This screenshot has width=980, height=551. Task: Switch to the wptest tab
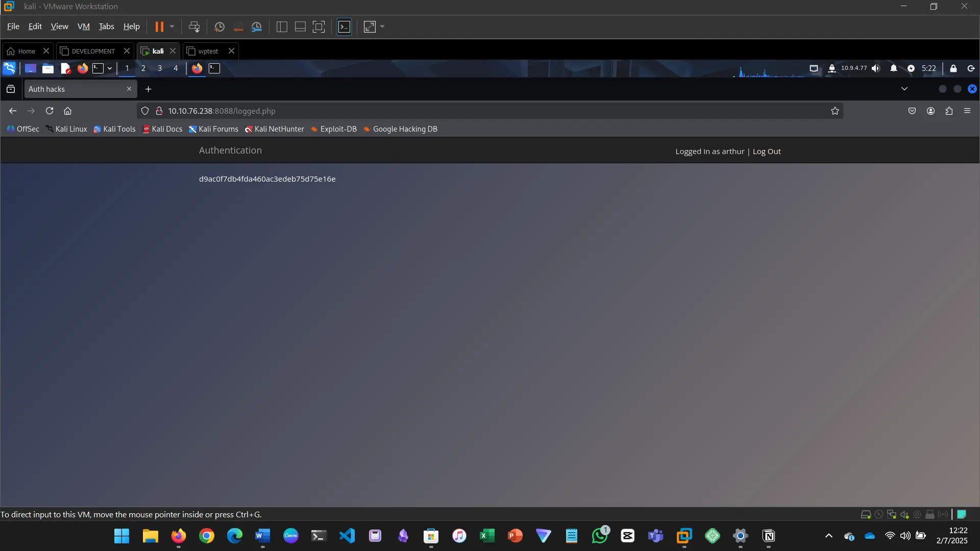click(x=208, y=51)
